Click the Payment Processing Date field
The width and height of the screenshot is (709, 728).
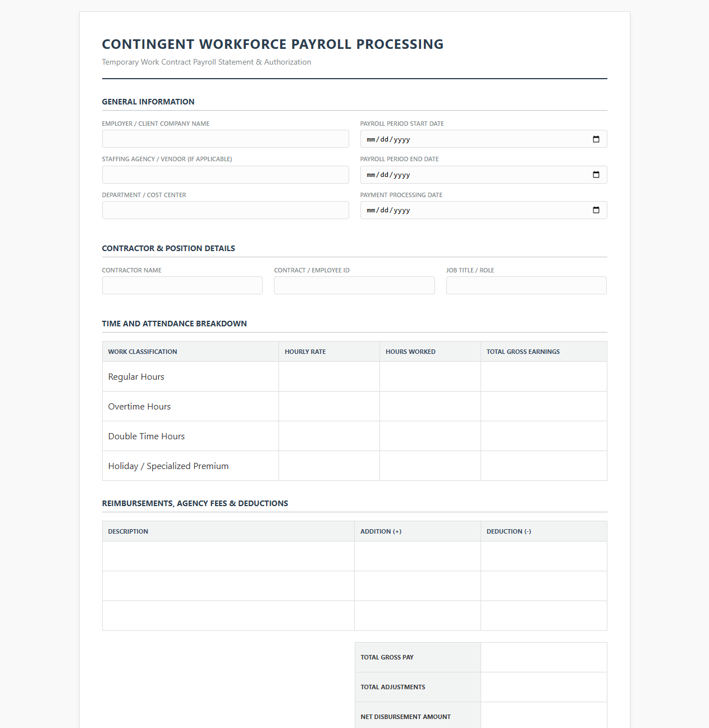click(x=484, y=210)
